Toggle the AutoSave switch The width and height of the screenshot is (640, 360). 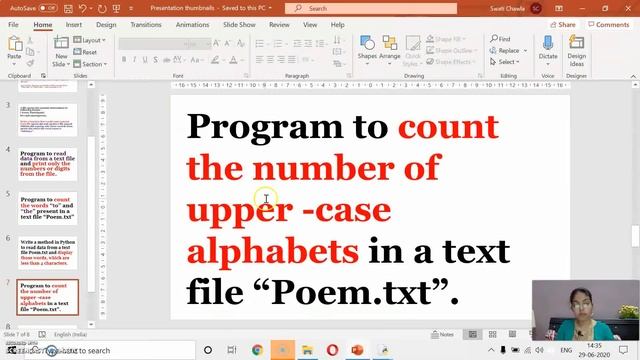pyautogui.click(x=48, y=8)
